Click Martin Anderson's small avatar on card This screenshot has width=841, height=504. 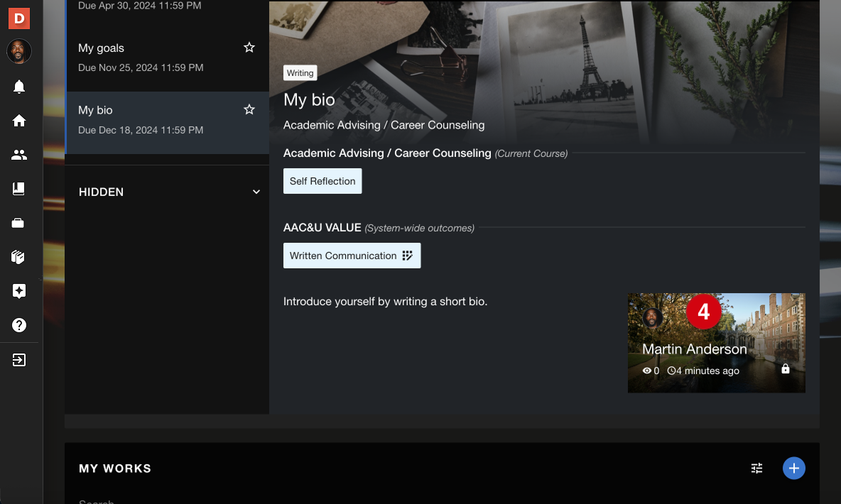click(652, 318)
